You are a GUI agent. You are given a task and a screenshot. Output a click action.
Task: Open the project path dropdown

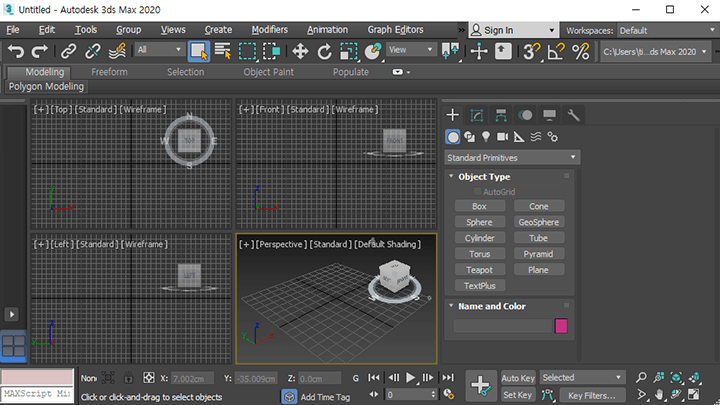(x=655, y=52)
